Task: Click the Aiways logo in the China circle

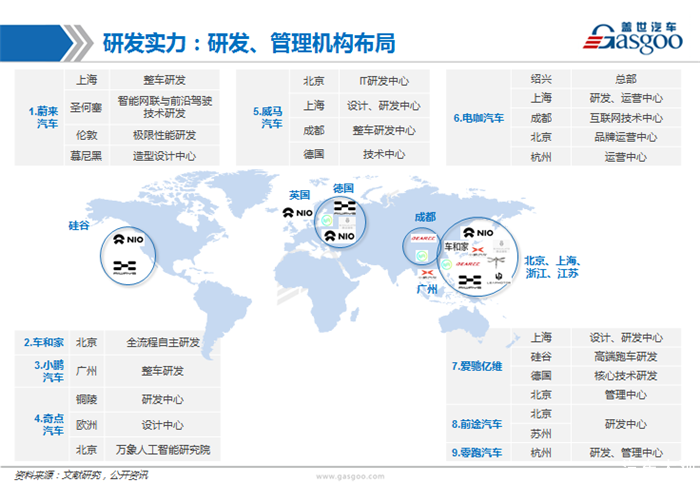Action: [x=470, y=282]
